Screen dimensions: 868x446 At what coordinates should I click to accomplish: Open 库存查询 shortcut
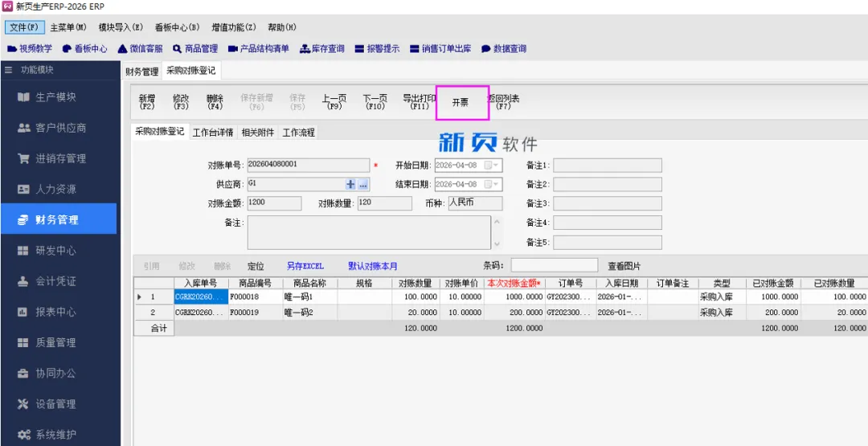coord(322,49)
